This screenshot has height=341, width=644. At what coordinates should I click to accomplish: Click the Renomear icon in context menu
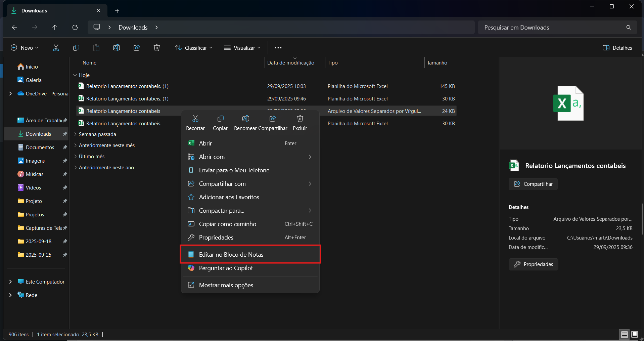[x=245, y=119]
